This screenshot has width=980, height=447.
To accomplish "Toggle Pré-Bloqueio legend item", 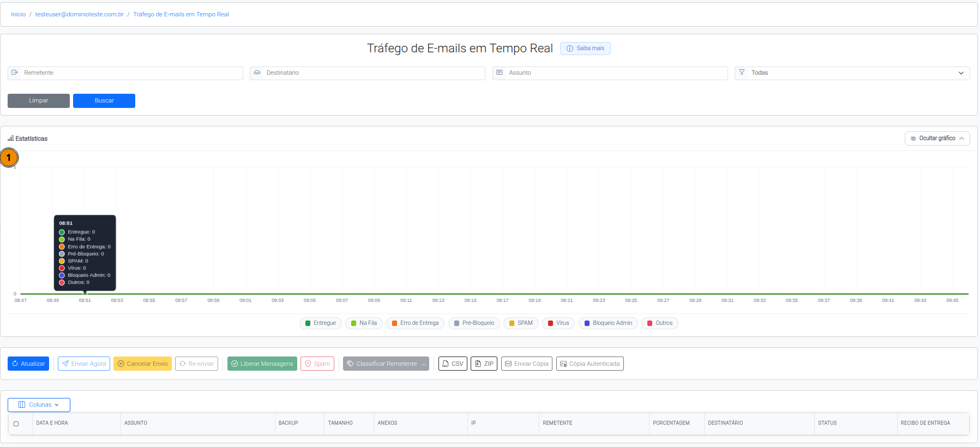I will point(474,323).
